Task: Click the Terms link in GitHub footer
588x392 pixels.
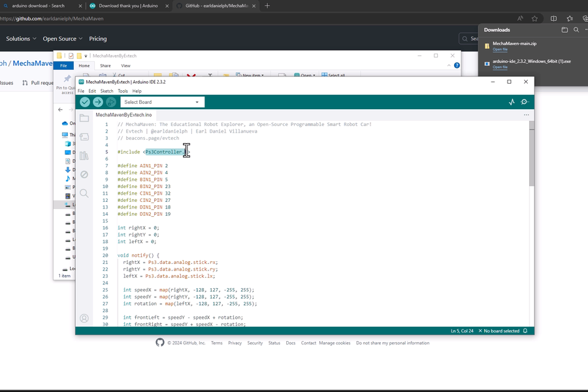Action: point(217,343)
